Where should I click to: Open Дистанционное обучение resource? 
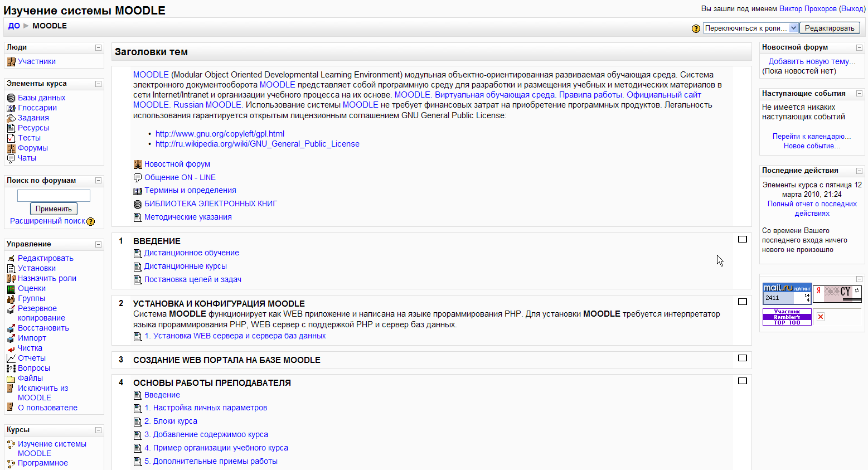tap(191, 253)
